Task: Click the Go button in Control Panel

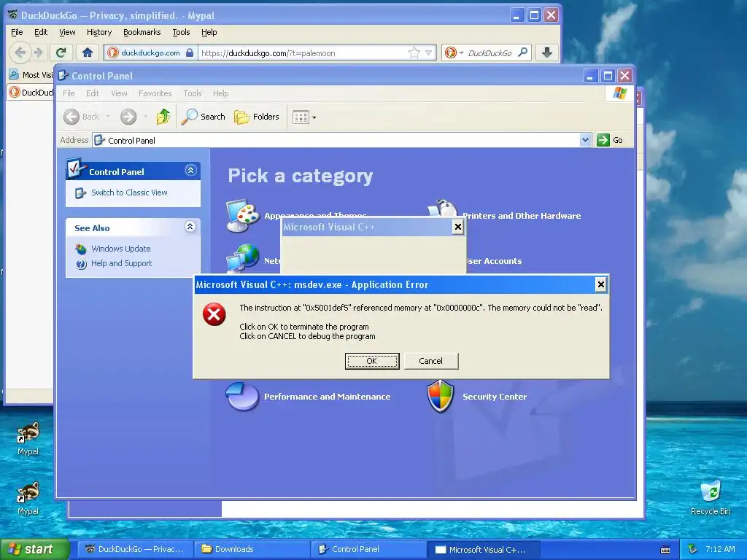Action: click(611, 140)
